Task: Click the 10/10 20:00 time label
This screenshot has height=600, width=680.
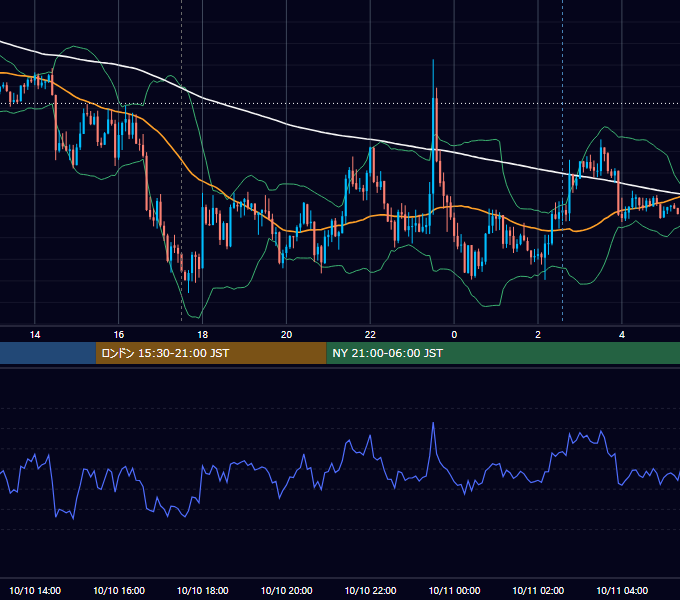Action: pyautogui.click(x=286, y=590)
